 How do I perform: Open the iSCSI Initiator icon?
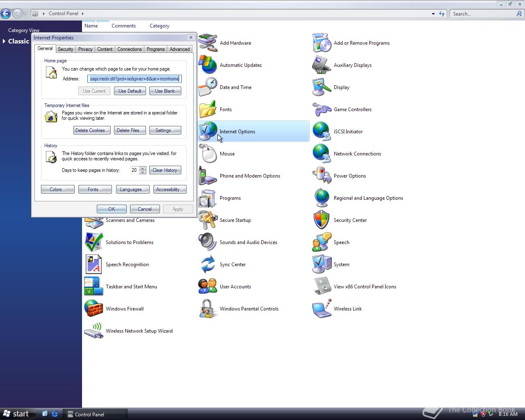point(322,131)
